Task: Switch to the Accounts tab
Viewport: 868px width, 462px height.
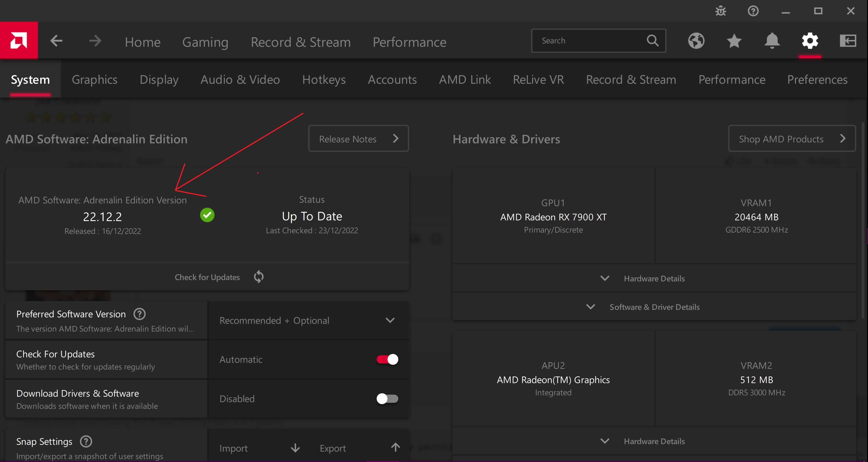Action: (x=392, y=80)
